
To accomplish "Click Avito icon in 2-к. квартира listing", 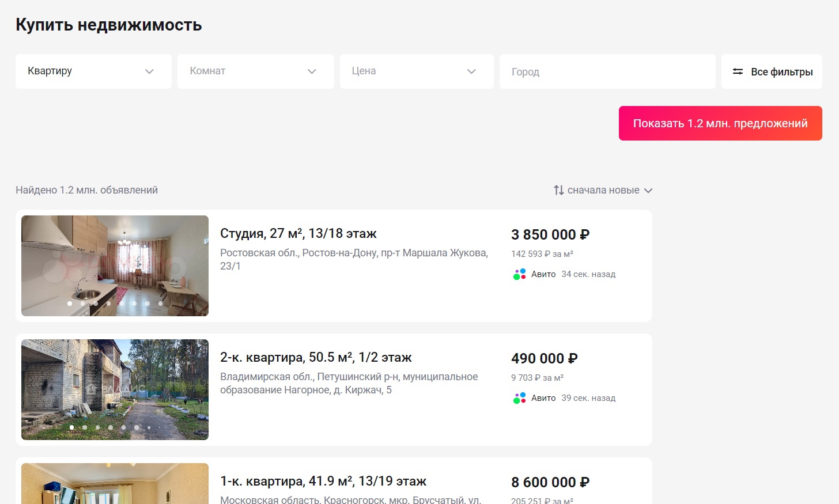I will [519, 398].
